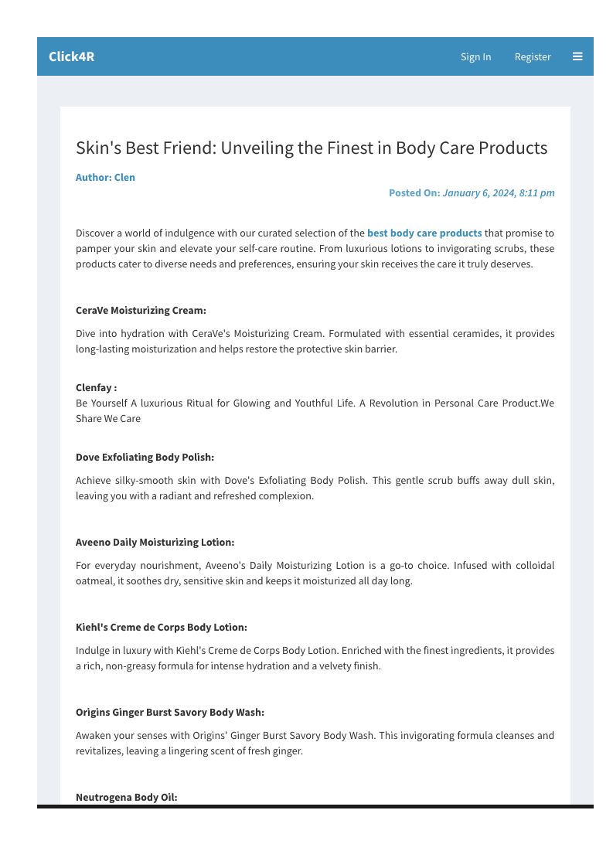Click the Posted On date text
The image size is (613, 868).
pyautogui.click(x=472, y=192)
